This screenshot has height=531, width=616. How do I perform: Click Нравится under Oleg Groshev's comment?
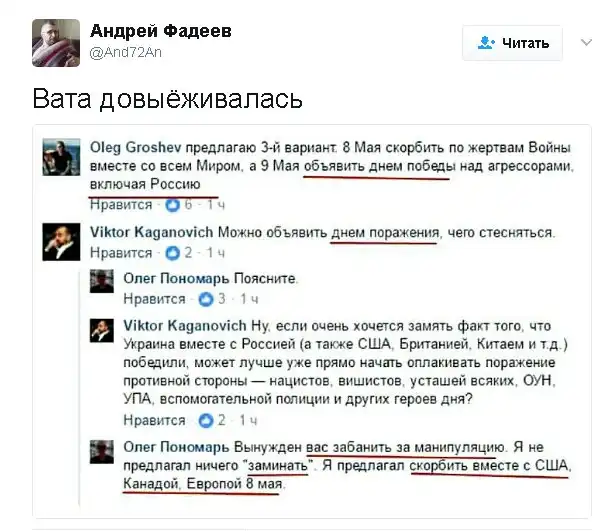(121, 205)
